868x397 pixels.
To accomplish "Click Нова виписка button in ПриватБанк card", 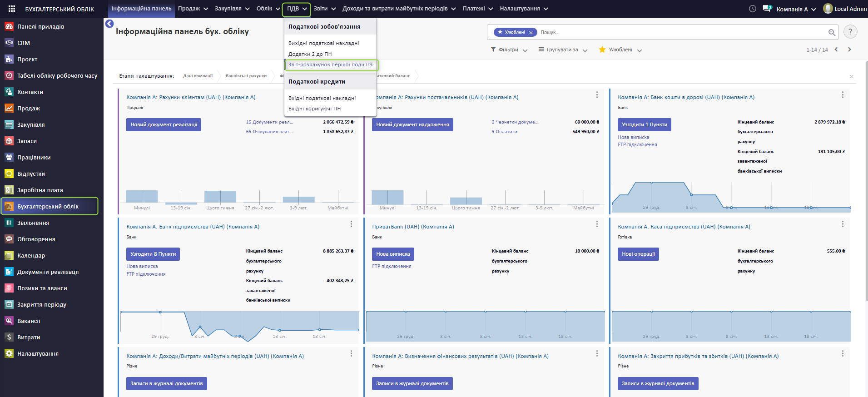I will tap(393, 254).
